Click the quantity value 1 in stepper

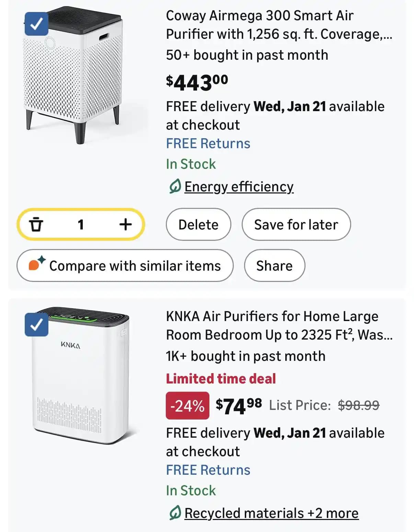coord(81,225)
